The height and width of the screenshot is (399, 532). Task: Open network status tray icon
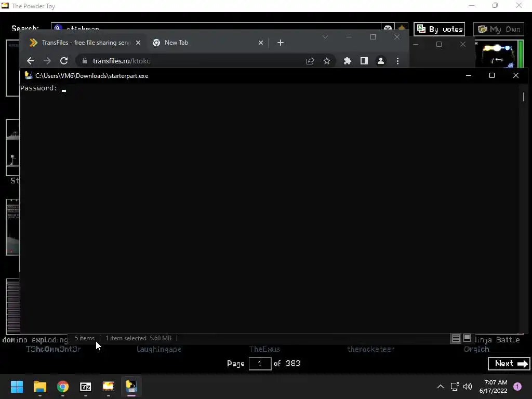click(x=455, y=387)
